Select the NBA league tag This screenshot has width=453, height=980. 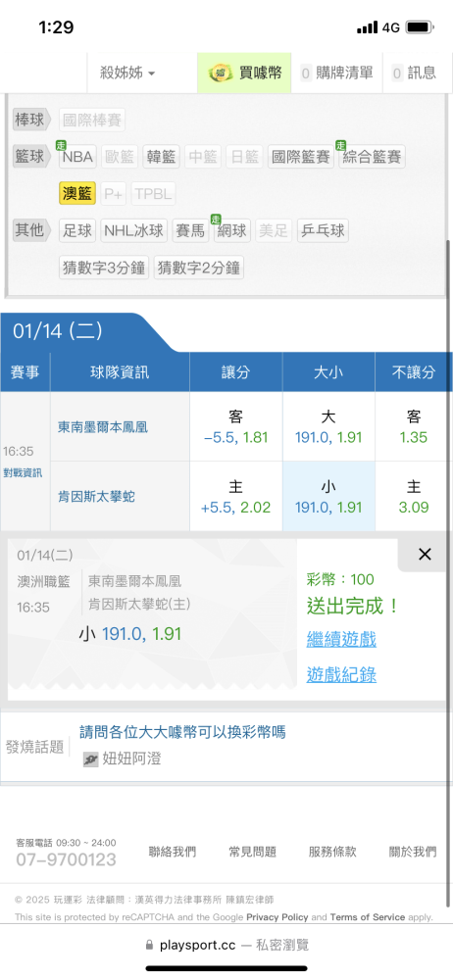click(77, 157)
